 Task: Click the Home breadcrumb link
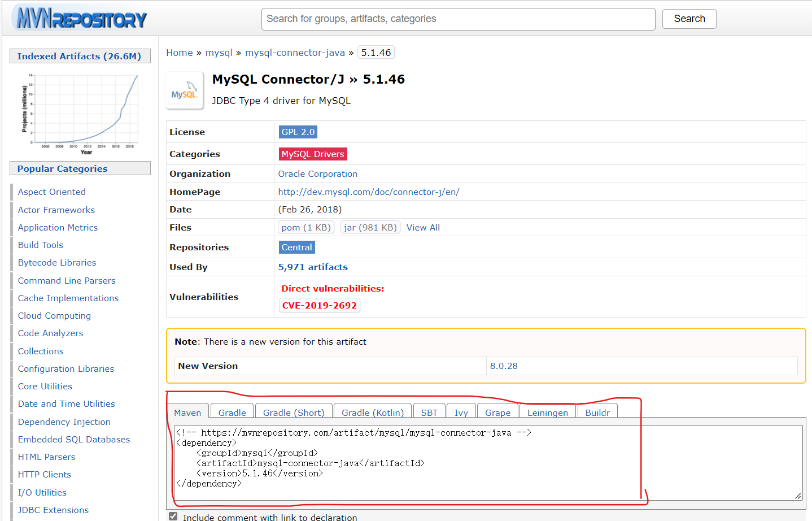pyautogui.click(x=179, y=52)
